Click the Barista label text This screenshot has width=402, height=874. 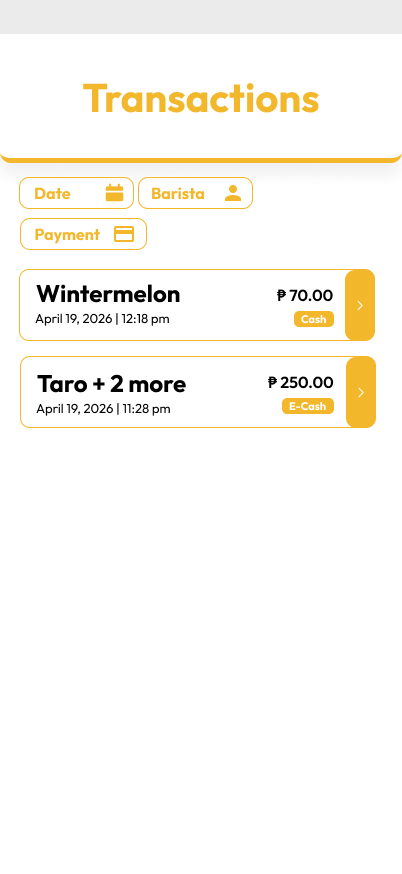(178, 193)
